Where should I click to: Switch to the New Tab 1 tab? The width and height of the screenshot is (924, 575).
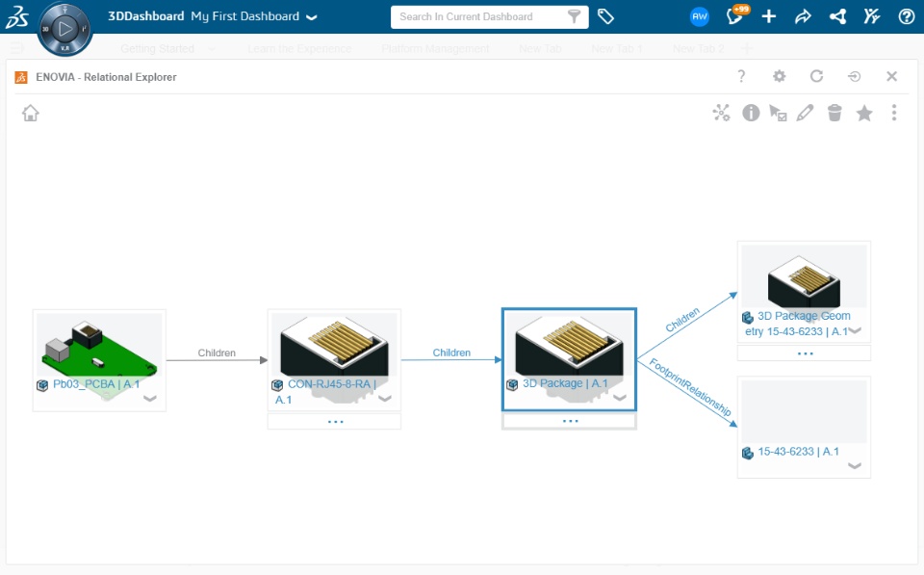[x=616, y=49]
